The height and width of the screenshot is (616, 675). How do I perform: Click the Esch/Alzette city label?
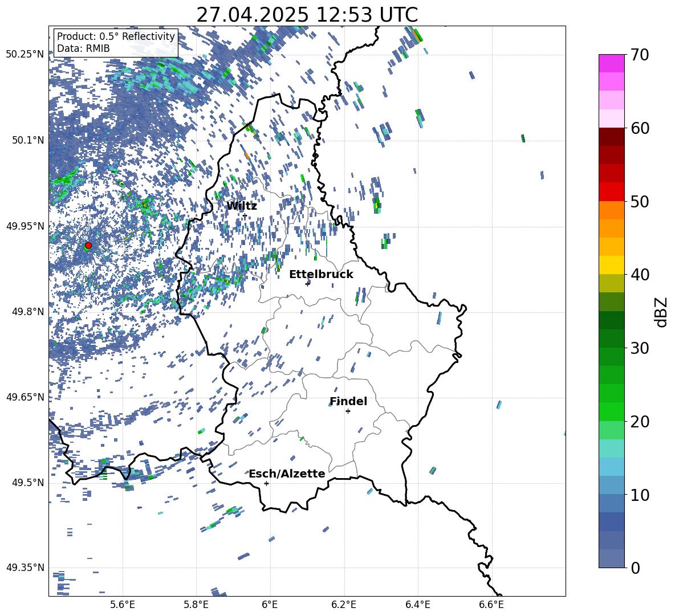point(287,474)
